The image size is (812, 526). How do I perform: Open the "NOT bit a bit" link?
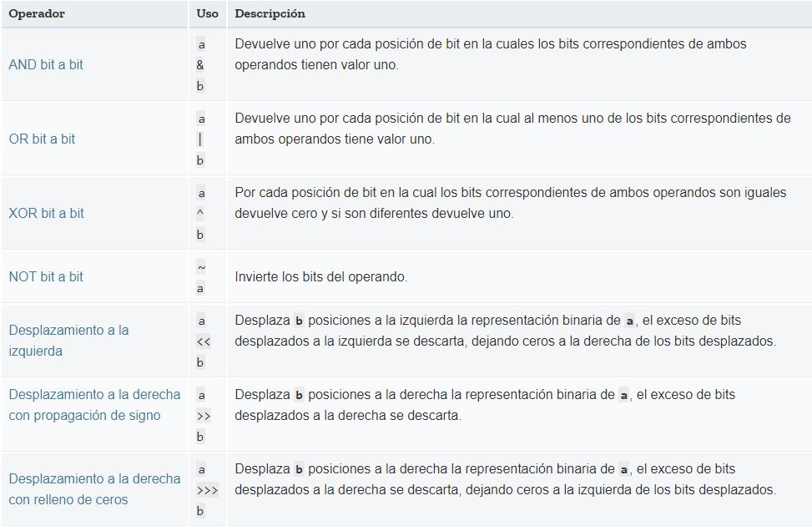(x=46, y=276)
